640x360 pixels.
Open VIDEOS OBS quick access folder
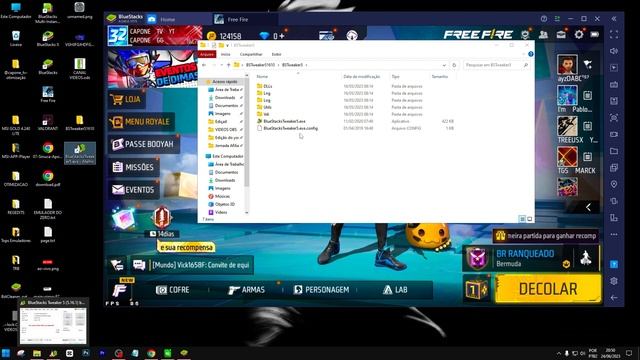pos(226,129)
